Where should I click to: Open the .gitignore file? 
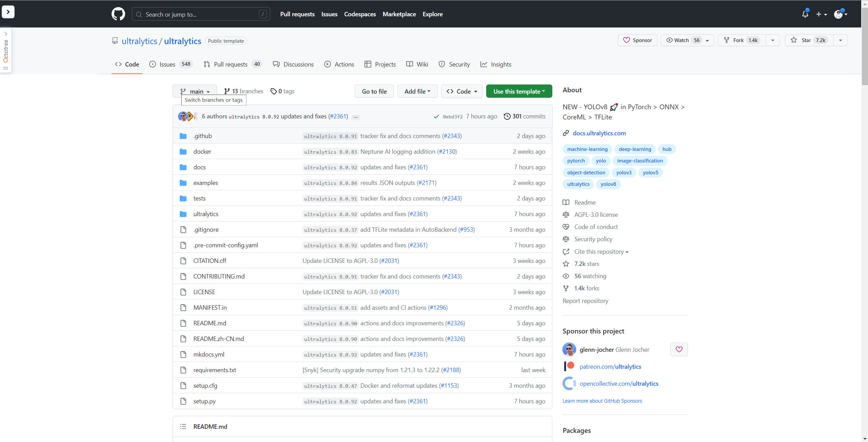point(206,230)
